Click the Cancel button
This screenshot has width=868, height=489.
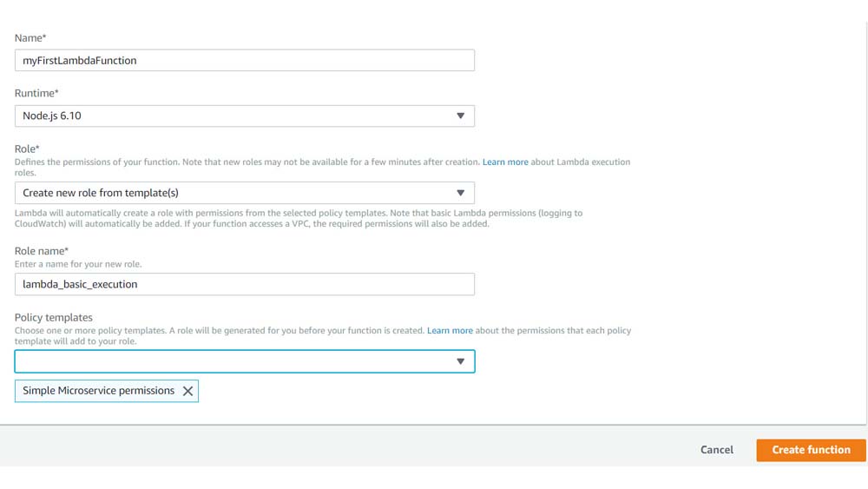pyautogui.click(x=717, y=450)
